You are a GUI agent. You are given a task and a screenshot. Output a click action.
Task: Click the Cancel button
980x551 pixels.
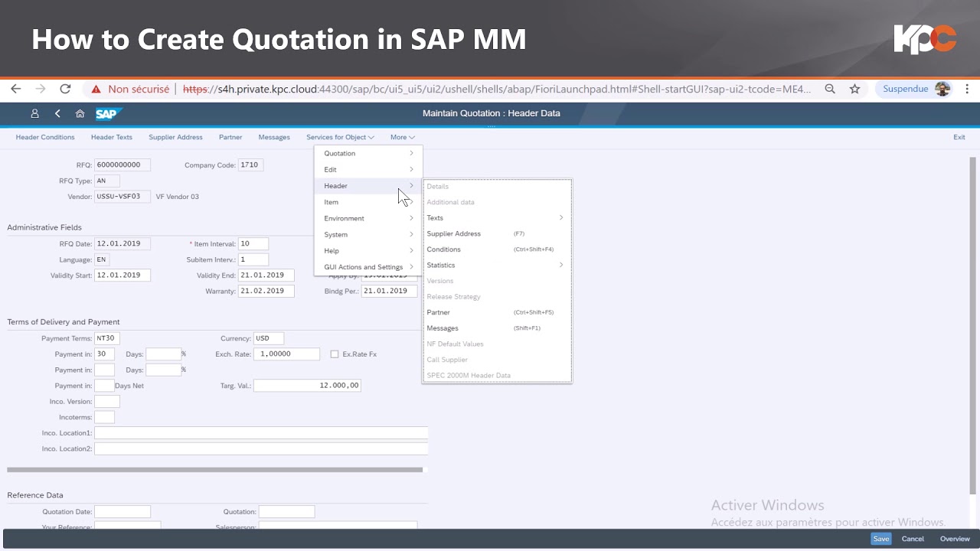pos(913,539)
